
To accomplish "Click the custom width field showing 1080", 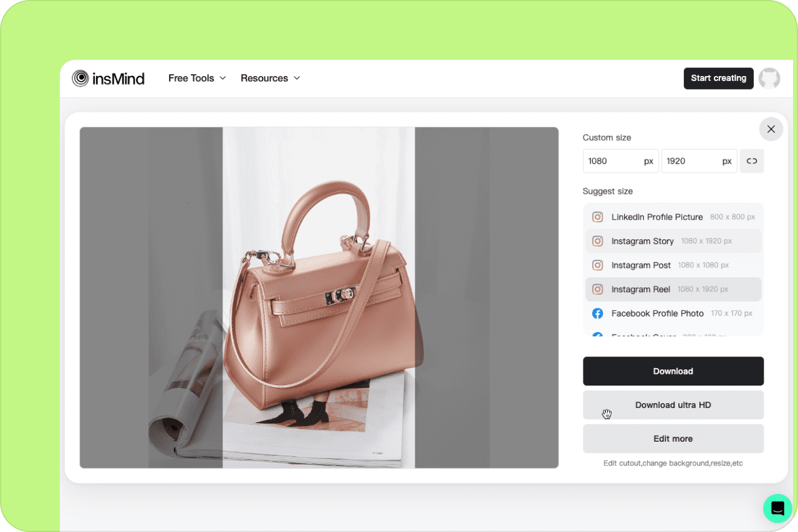I will pyautogui.click(x=621, y=161).
